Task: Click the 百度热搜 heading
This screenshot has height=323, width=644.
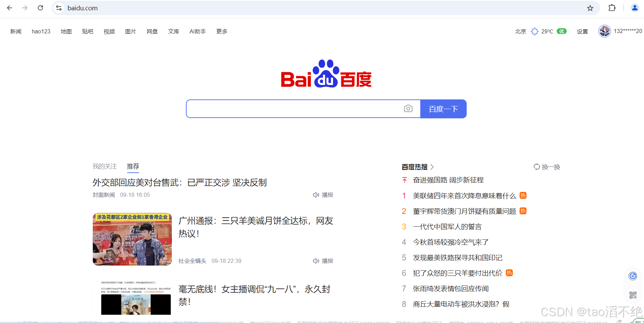Action: click(414, 167)
